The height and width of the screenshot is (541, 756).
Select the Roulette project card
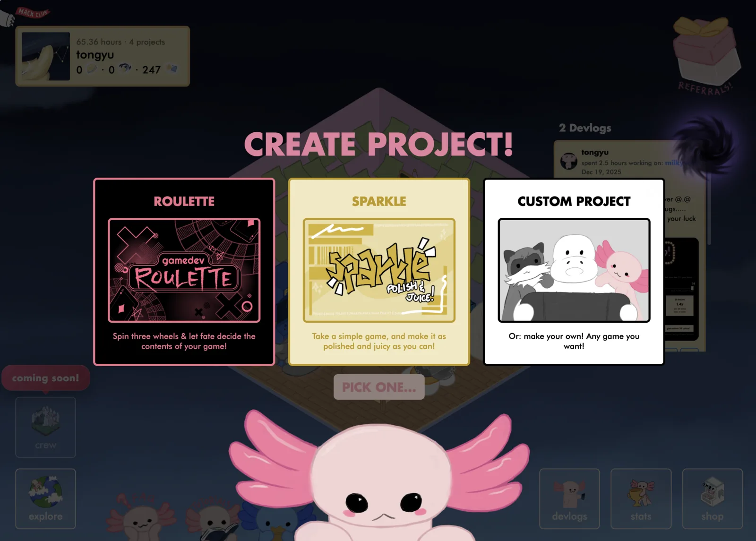pyautogui.click(x=184, y=272)
